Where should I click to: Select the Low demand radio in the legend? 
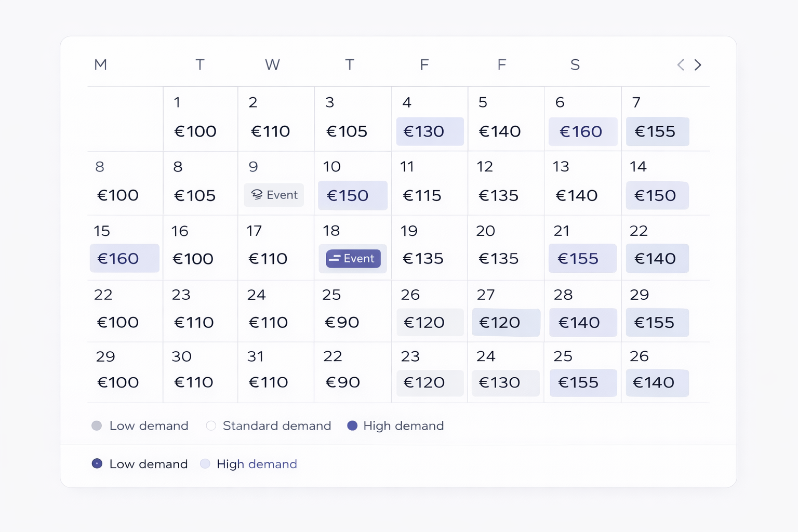point(97,425)
